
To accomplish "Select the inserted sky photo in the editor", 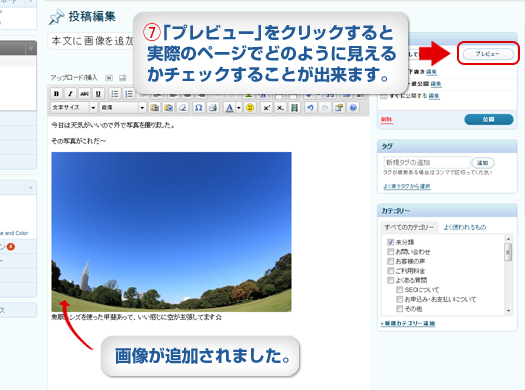I will [171, 232].
